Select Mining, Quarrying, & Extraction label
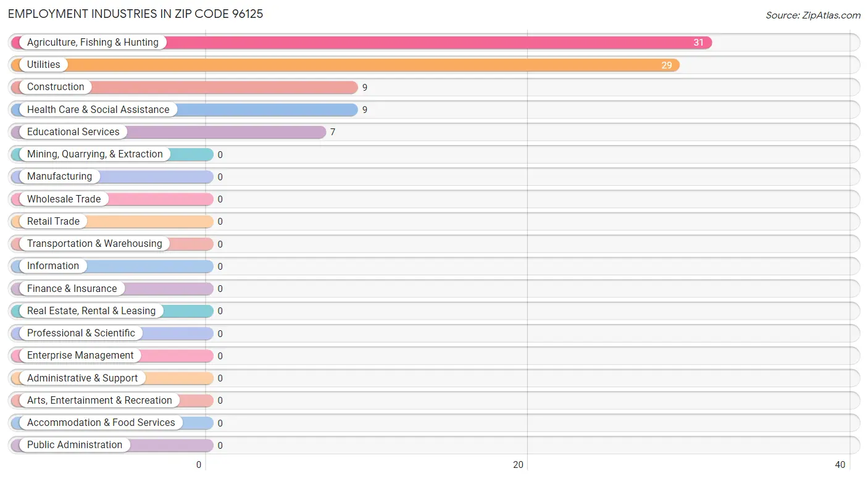Viewport: 868px width, 479px height. 95,154
